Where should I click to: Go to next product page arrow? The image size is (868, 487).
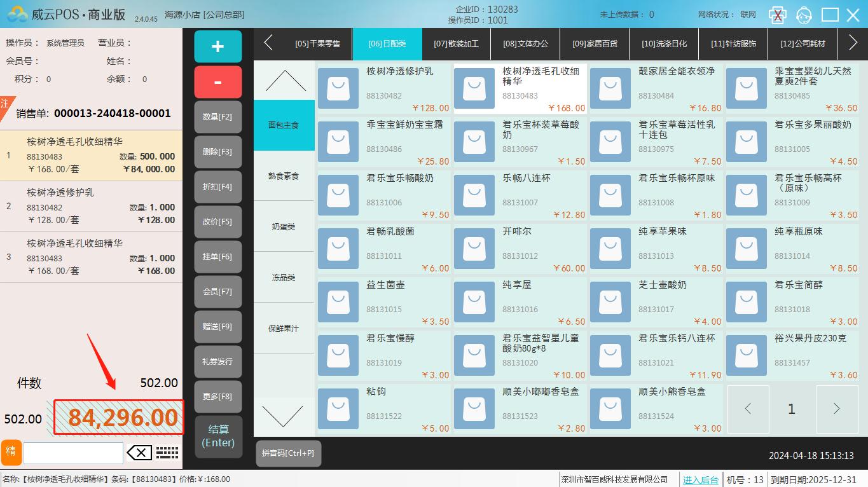[836, 409]
